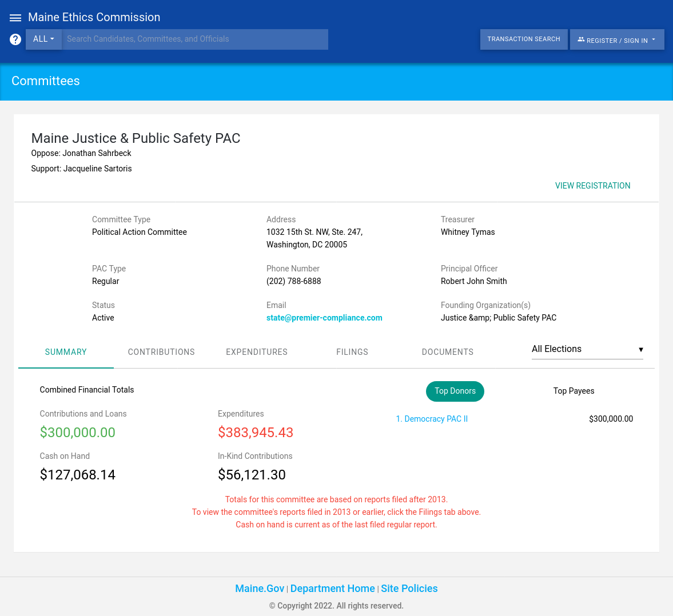Image resolution: width=673 pixels, height=616 pixels.
Task: Click the Committees page heading
Action: click(46, 81)
